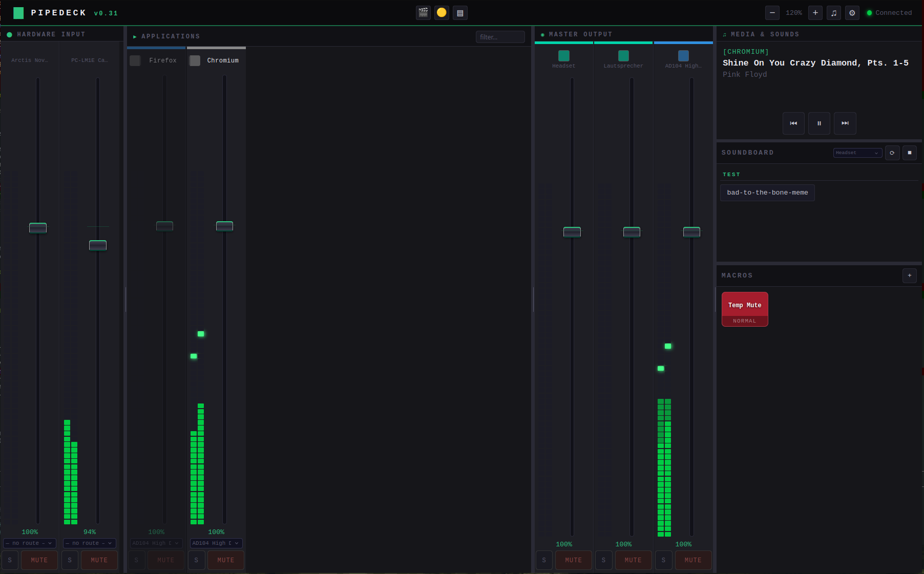924x574 pixels.
Task: Skip to next track in media player
Action: pos(845,123)
